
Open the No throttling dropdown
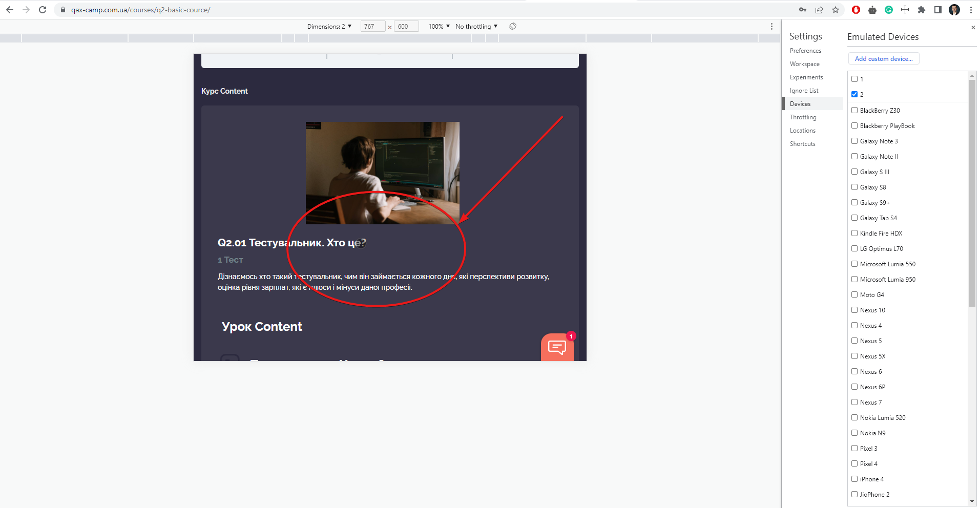coord(476,26)
